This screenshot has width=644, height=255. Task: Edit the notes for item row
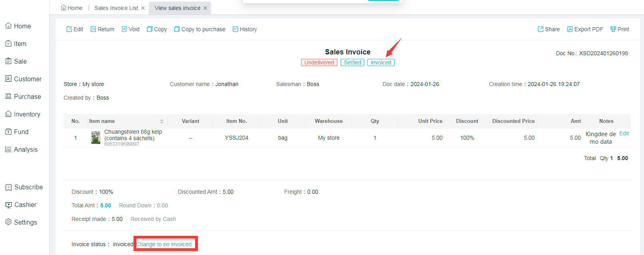(x=624, y=134)
